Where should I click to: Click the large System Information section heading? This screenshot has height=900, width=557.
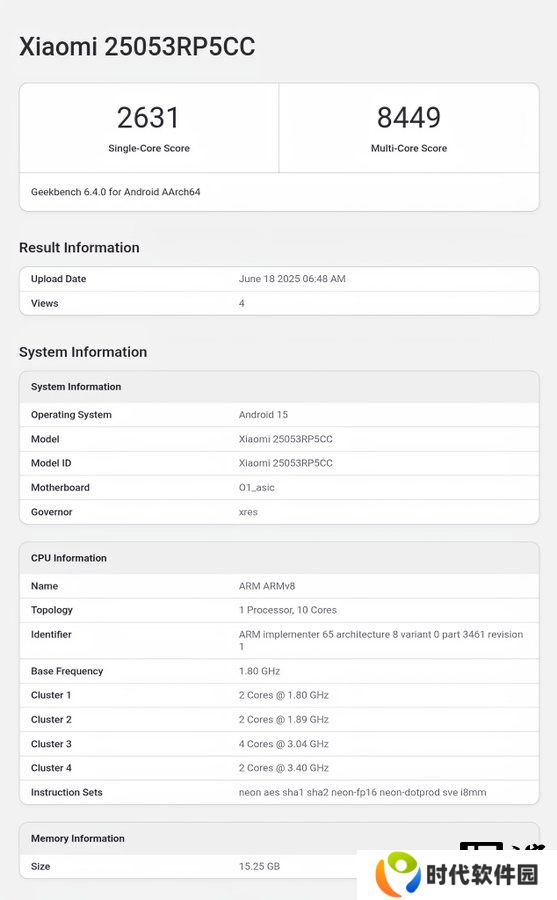point(83,352)
